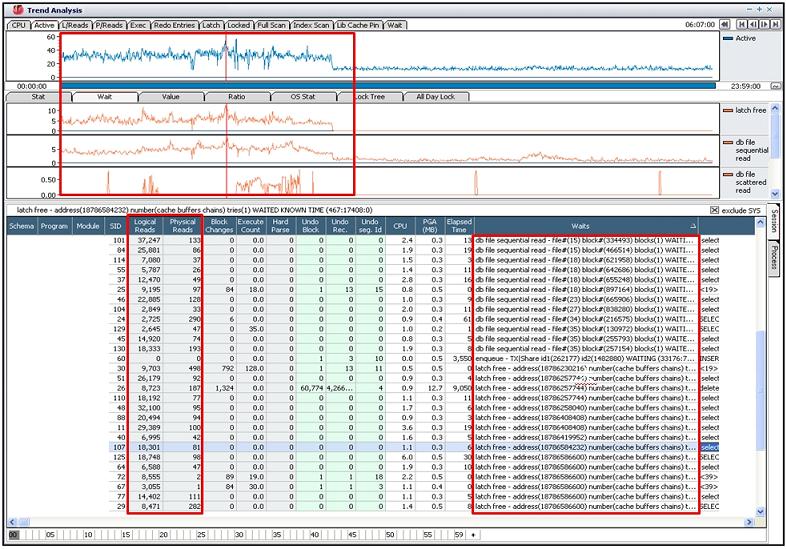Select minute 15 on the minute timeline
This screenshot has height=549, width=787.
pos(125,535)
